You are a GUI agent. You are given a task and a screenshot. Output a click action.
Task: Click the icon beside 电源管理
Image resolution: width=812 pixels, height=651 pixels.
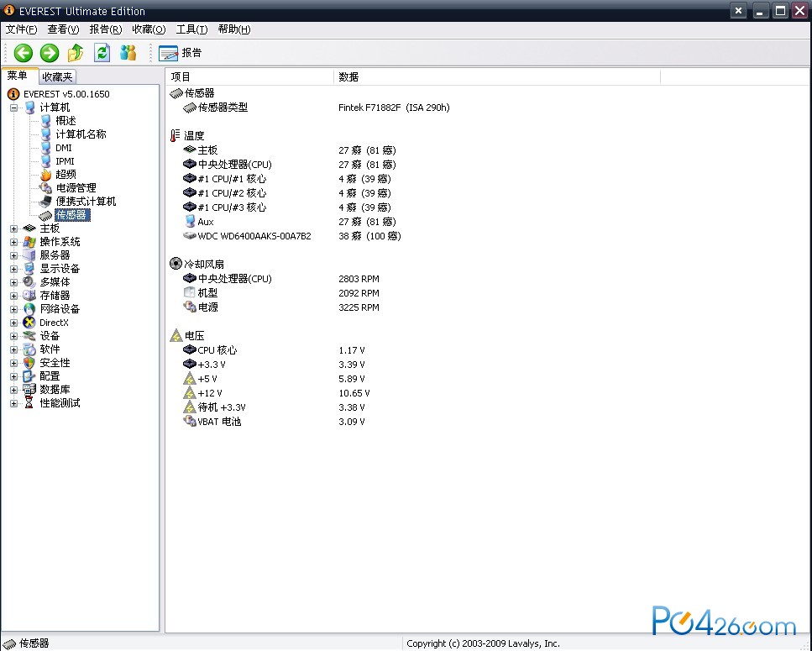pos(46,188)
